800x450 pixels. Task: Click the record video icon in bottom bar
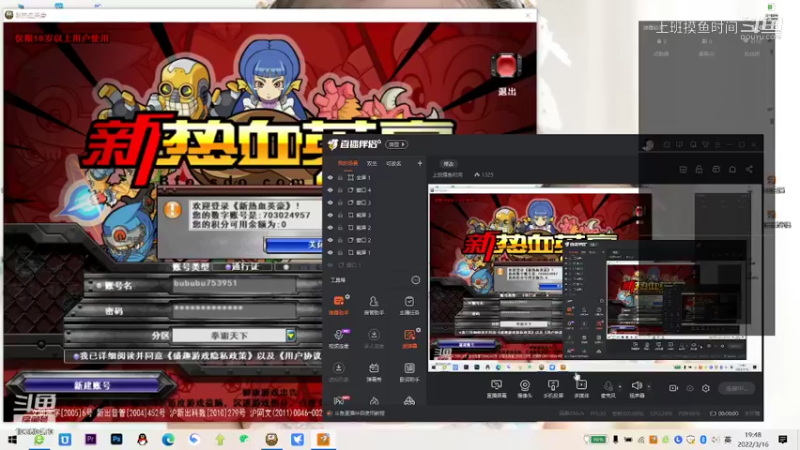[x=673, y=388]
